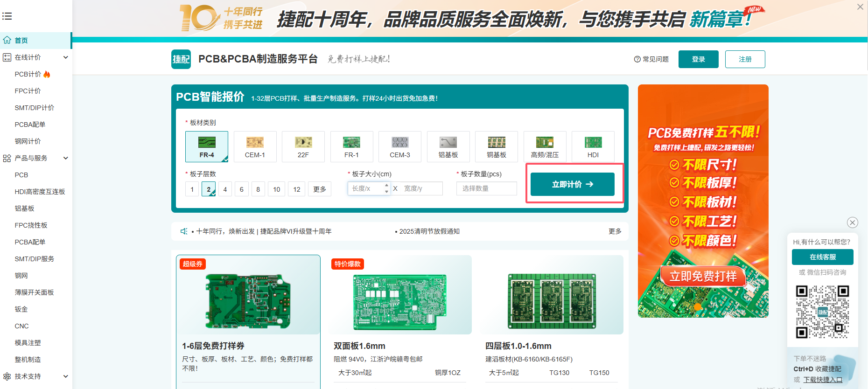Click the home icon beside 首页

pos(7,41)
